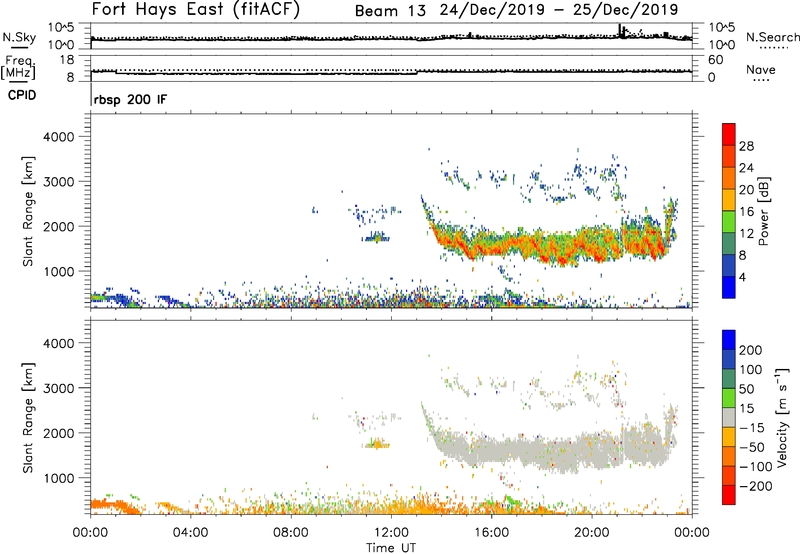
Task: Click the '04:00' time axis label
Action: tap(190, 532)
